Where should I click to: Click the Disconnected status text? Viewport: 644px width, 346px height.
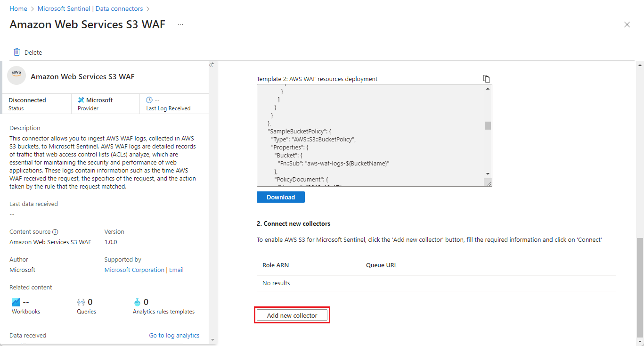tap(27, 100)
